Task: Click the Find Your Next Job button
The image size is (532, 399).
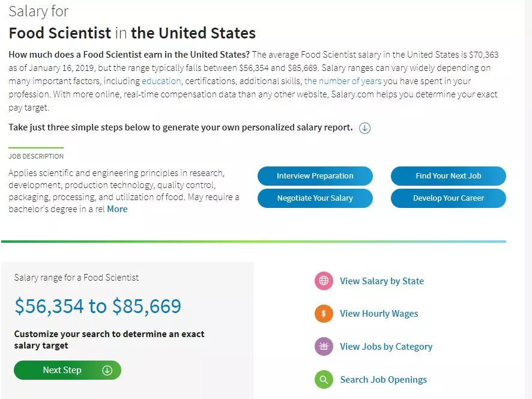Action: (448, 176)
